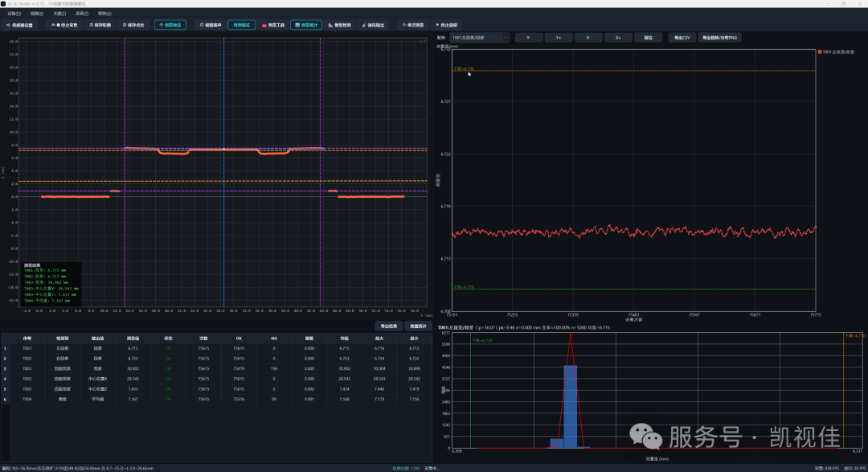Expand the T001 measurement item dropdown
Image resolution: width=868 pixels, height=472 pixels.
point(479,38)
